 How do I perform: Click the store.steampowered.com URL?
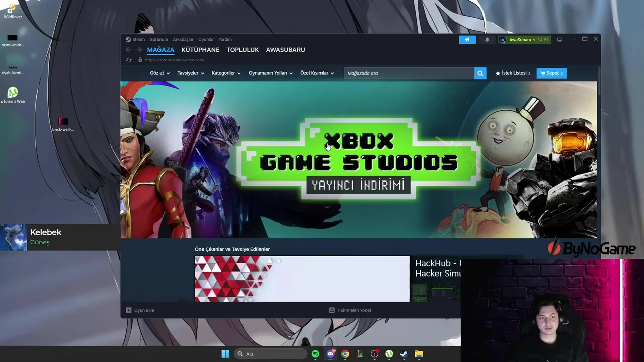tap(175, 60)
